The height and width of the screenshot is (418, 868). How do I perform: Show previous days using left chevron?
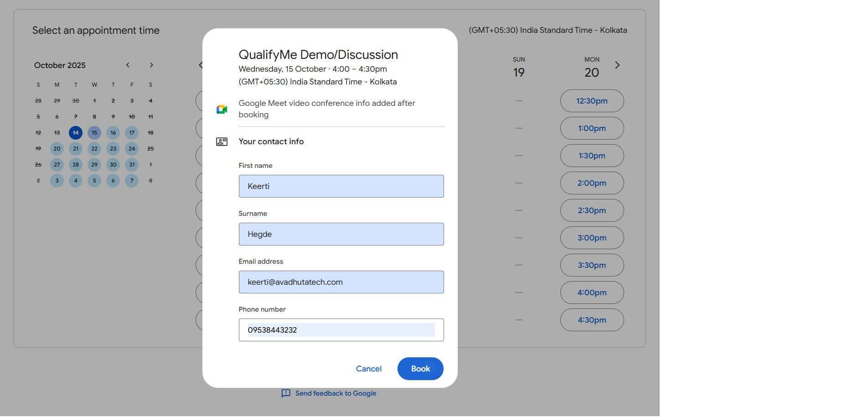[x=201, y=65]
